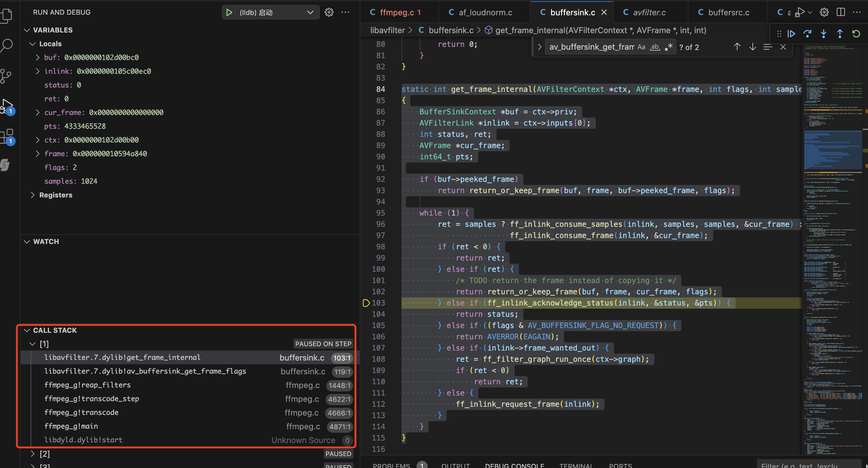Restart the debug session
Image resolution: width=868 pixels, height=468 pixels.
click(x=856, y=34)
